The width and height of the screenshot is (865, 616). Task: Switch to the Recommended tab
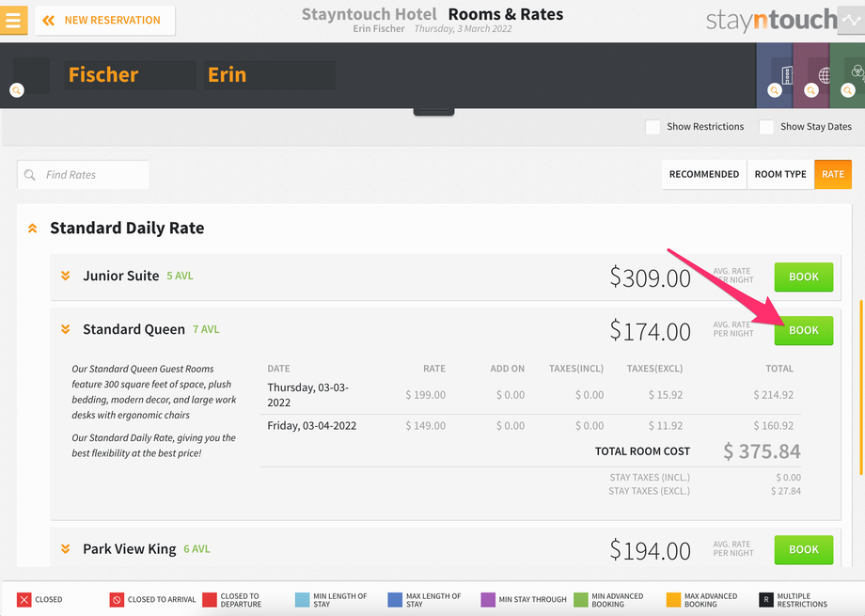704,174
